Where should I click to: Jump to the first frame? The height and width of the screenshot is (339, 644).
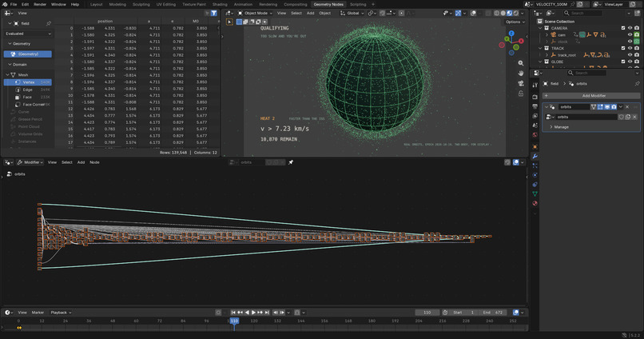pos(233,313)
